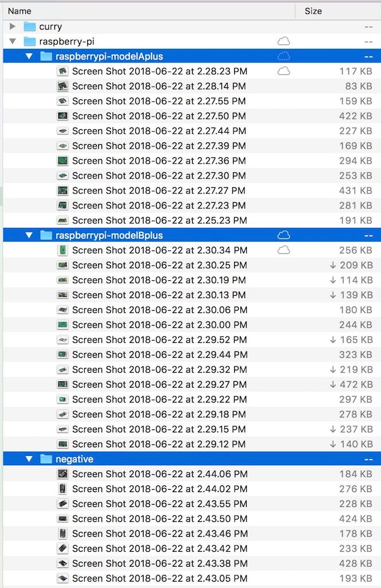
Task: Click the 83 KB size value
Action: pos(359,86)
